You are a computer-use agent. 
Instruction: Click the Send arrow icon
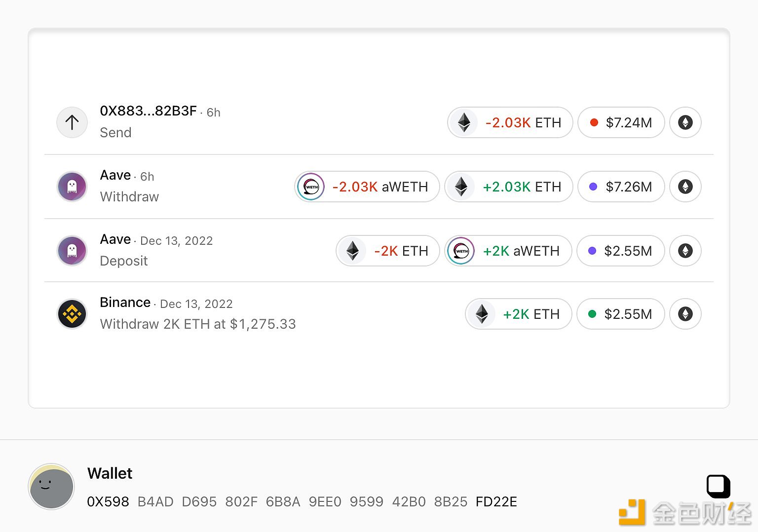tap(72, 122)
